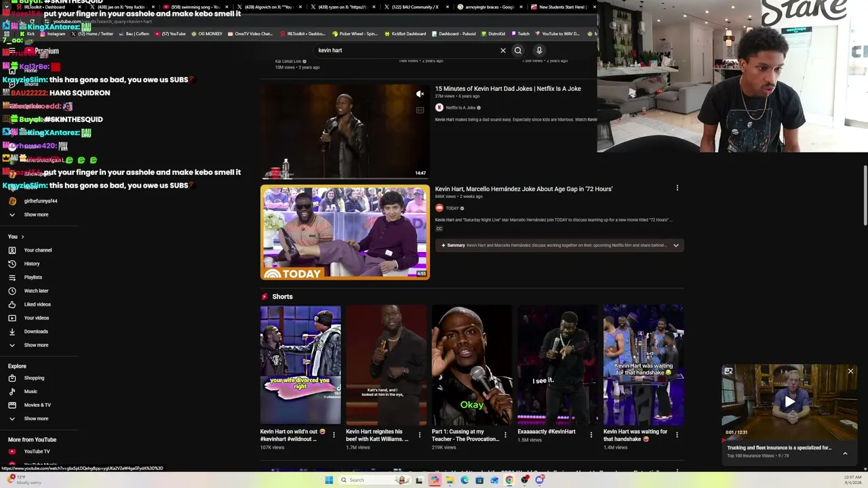Open options for 'Exaaaactly #KevinHart' short
The height and width of the screenshot is (488, 868).
591,434
